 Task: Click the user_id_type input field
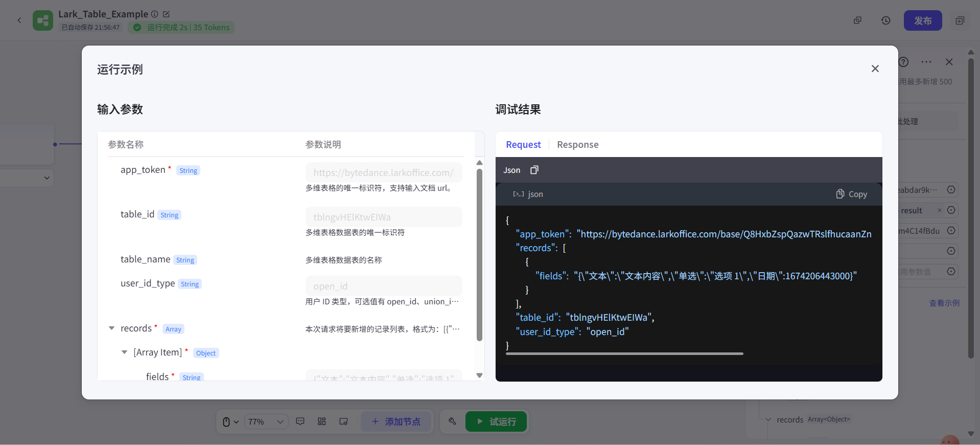pos(384,286)
